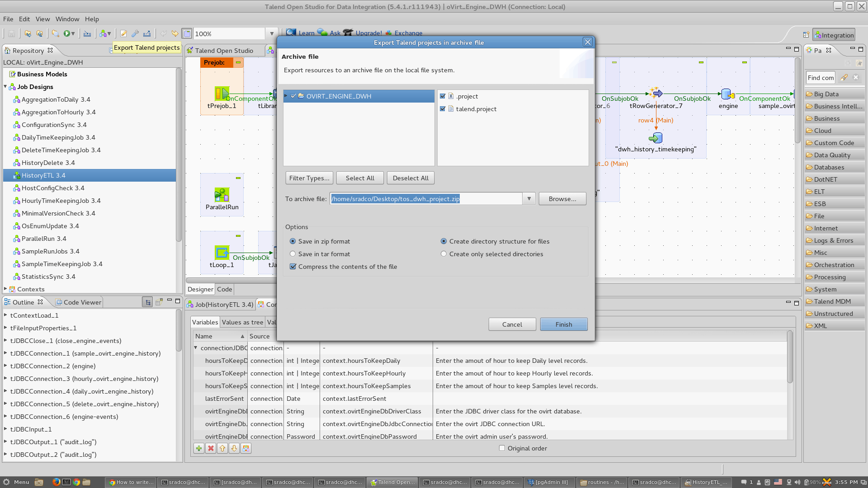868x488 pixels.
Task: Select Save in tar format option
Action: [292, 254]
